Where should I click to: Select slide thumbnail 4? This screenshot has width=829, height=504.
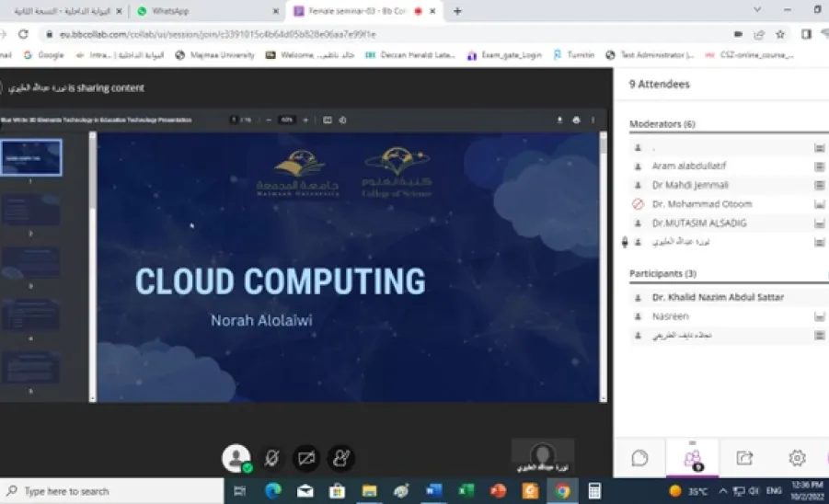point(31,315)
